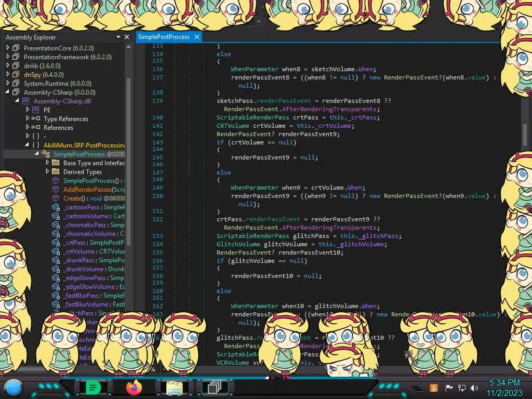Follow WhenParameter type on line 149
This screenshot has width=532, height=399.
(255, 187)
